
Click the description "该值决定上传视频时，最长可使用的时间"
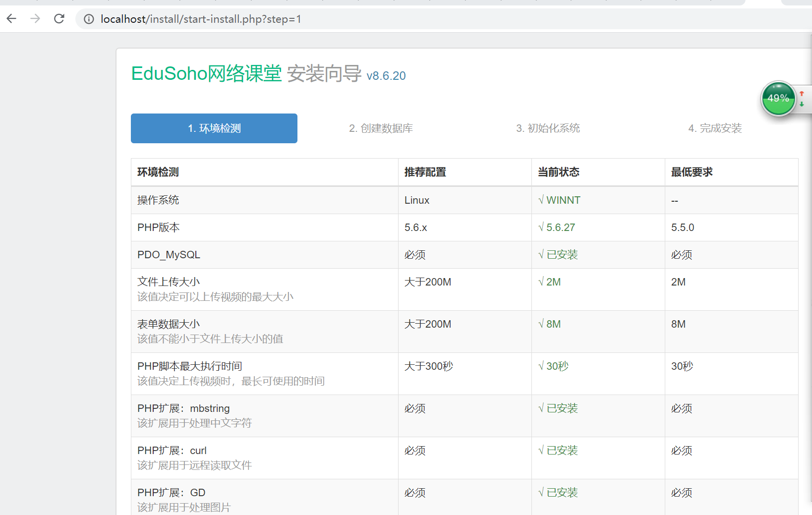(x=231, y=381)
